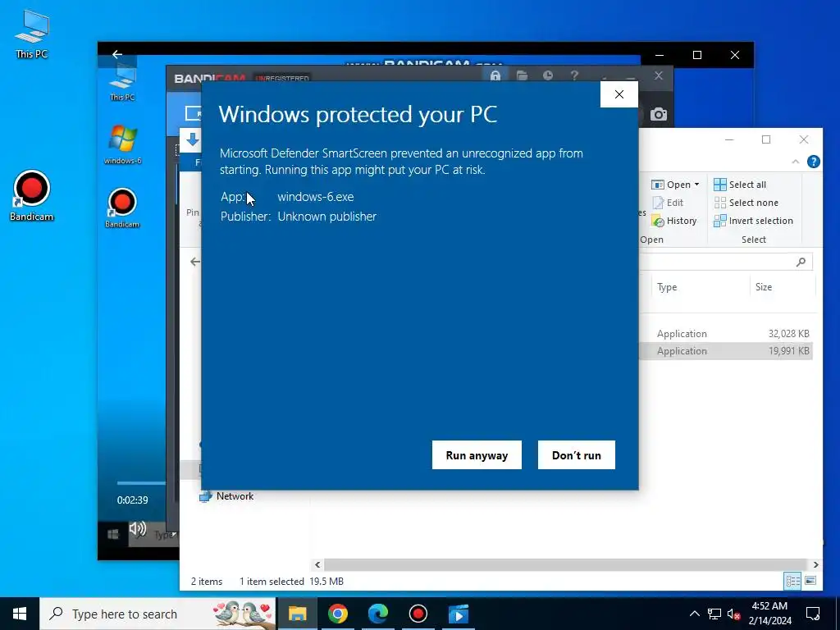840x630 pixels.
Task: Select the Bandicam icon inside the video window
Action: (122, 208)
